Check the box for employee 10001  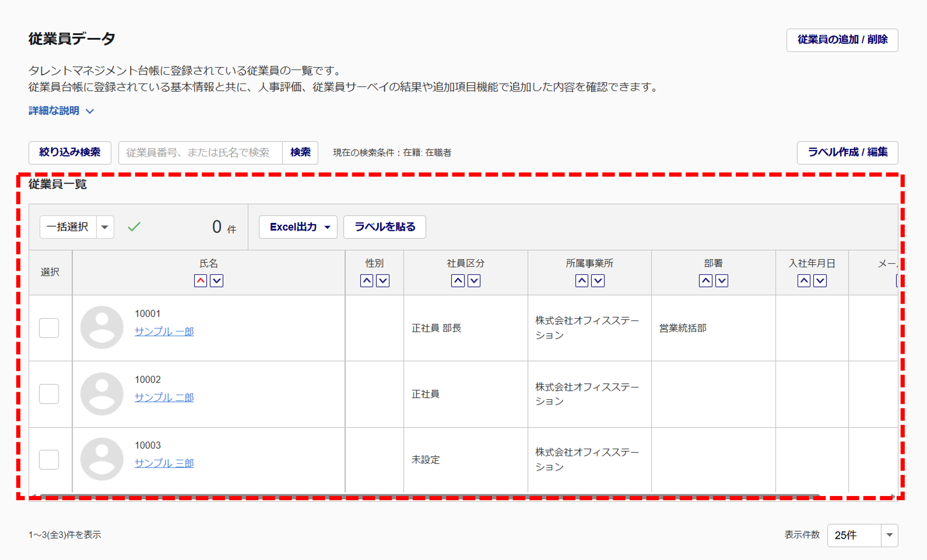tap(49, 328)
